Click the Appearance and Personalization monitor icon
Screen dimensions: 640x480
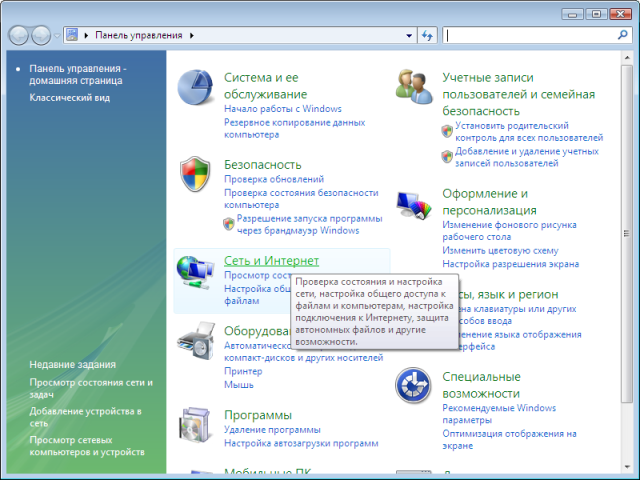click(413, 205)
